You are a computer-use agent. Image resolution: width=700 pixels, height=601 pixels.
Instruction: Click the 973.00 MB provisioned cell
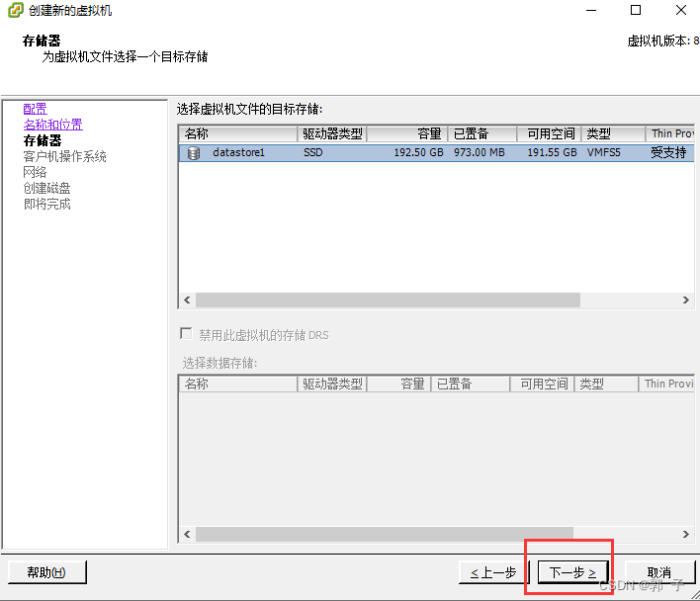click(479, 152)
